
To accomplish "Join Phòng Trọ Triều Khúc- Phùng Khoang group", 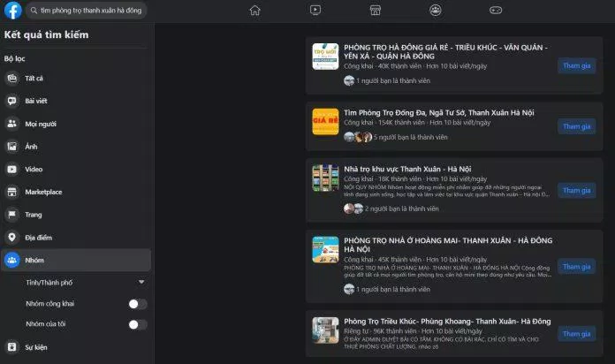I will tap(576, 334).
